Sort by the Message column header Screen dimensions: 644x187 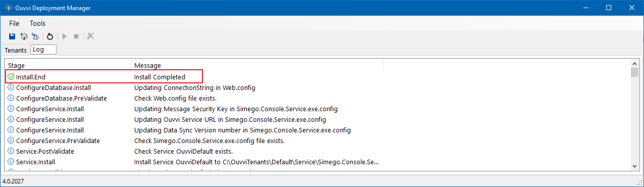pyautogui.click(x=257, y=65)
